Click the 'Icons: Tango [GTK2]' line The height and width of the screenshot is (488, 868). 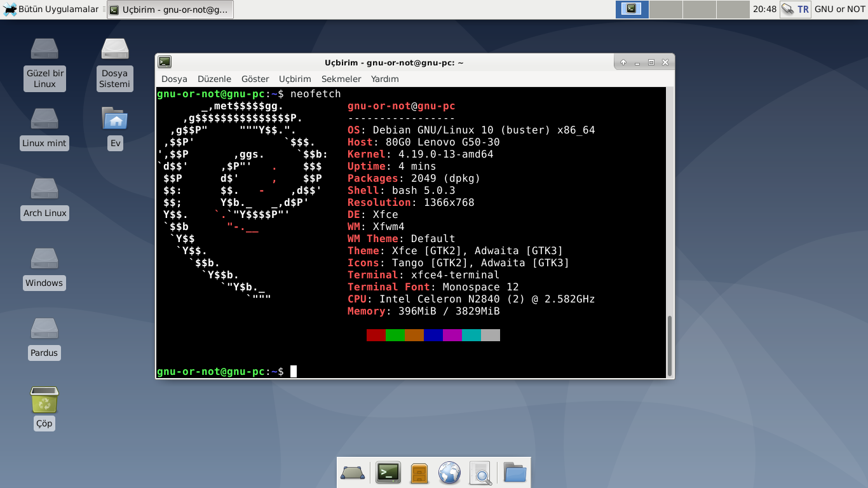point(459,263)
